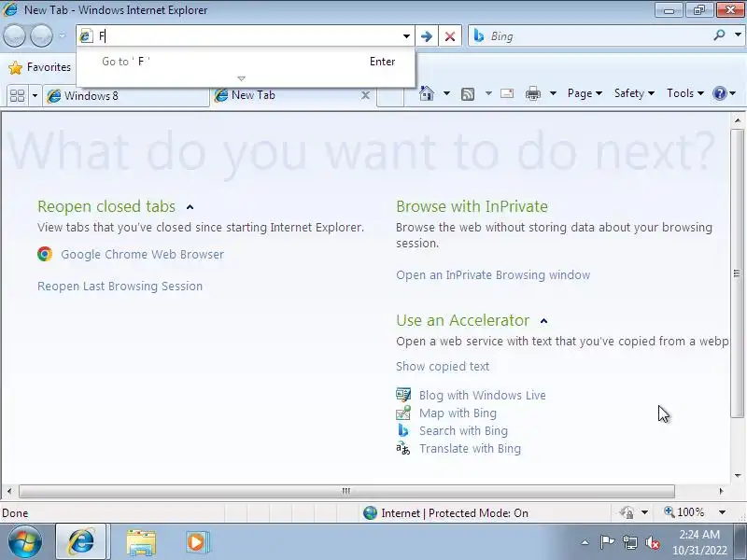Click the horizontal scrollbar right arrow
The height and width of the screenshot is (560, 747).
721,491
